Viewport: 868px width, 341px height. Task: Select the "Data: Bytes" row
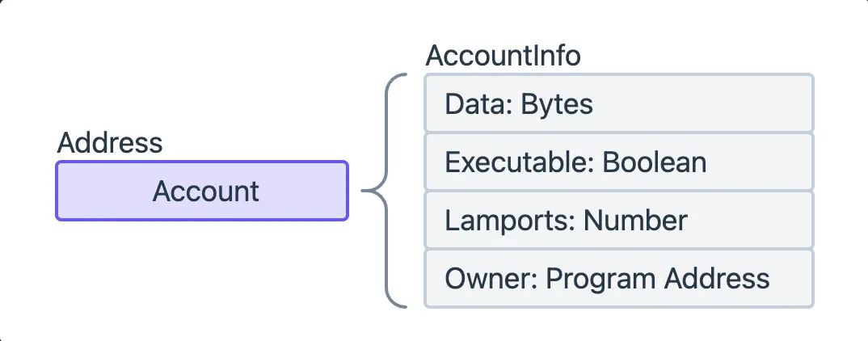pyautogui.click(x=618, y=103)
